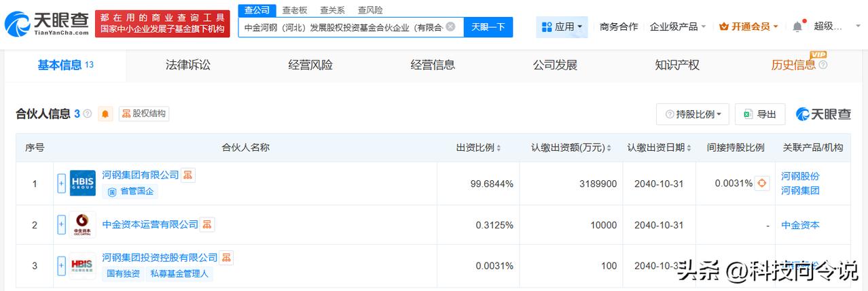868x291 pixels.
Task: Click the 私募基金管理人 tag
Action: tap(181, 274)
